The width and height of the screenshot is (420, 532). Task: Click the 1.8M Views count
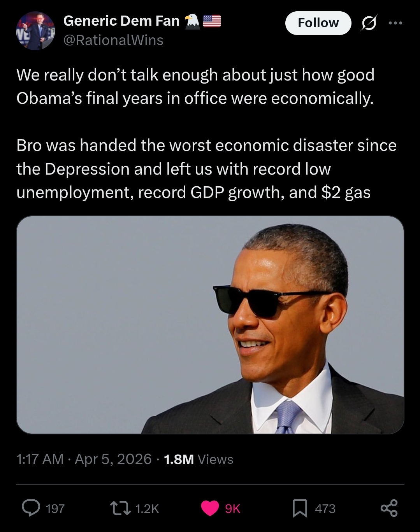(199, 459)
